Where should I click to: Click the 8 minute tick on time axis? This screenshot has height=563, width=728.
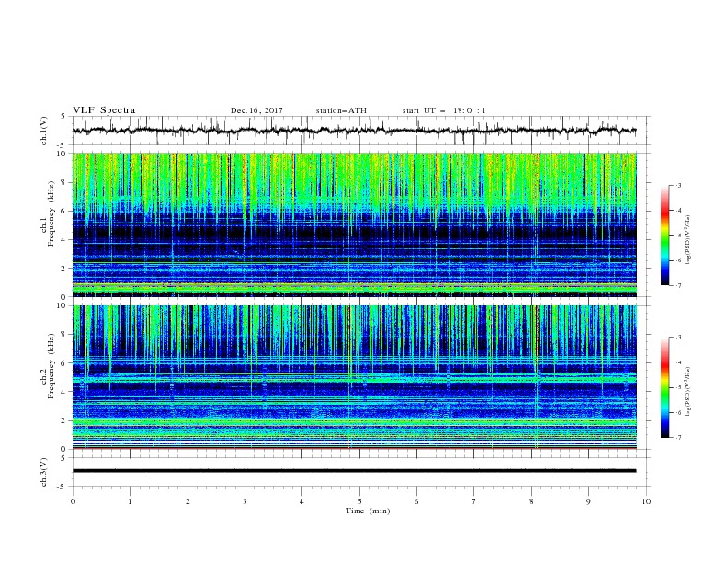click(531, 501)
